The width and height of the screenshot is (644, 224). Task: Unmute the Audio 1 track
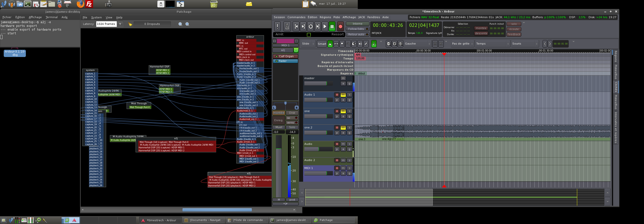(x=343, y=95)
